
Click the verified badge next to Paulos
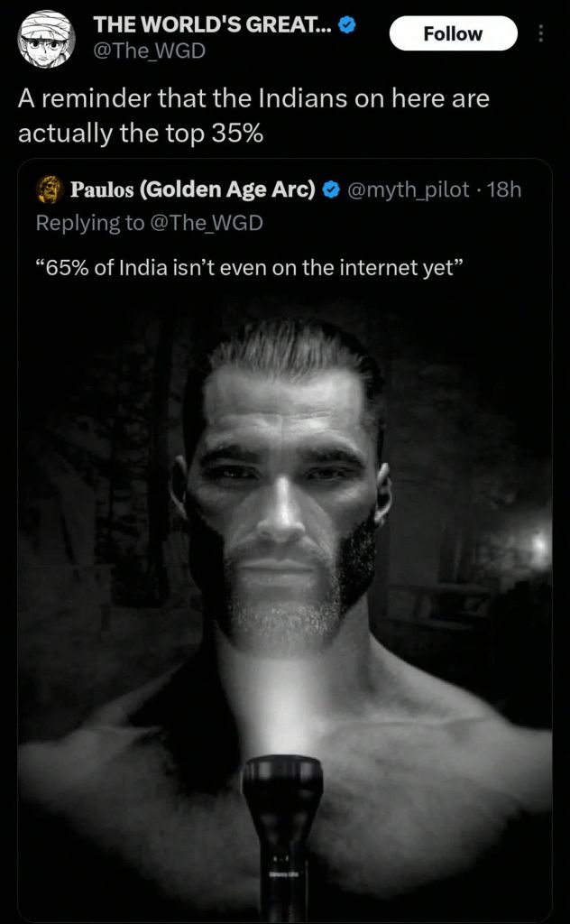pos(332,189)
